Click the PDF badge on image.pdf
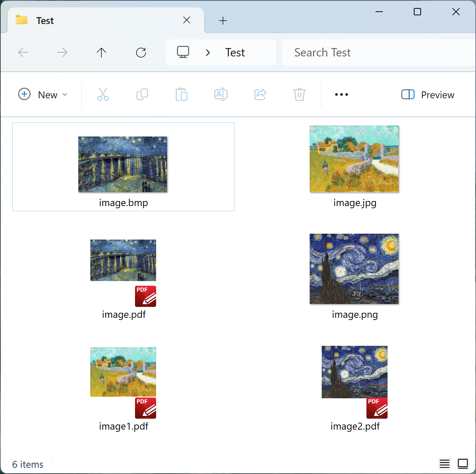Screen dimensions: 476x474 146,296
